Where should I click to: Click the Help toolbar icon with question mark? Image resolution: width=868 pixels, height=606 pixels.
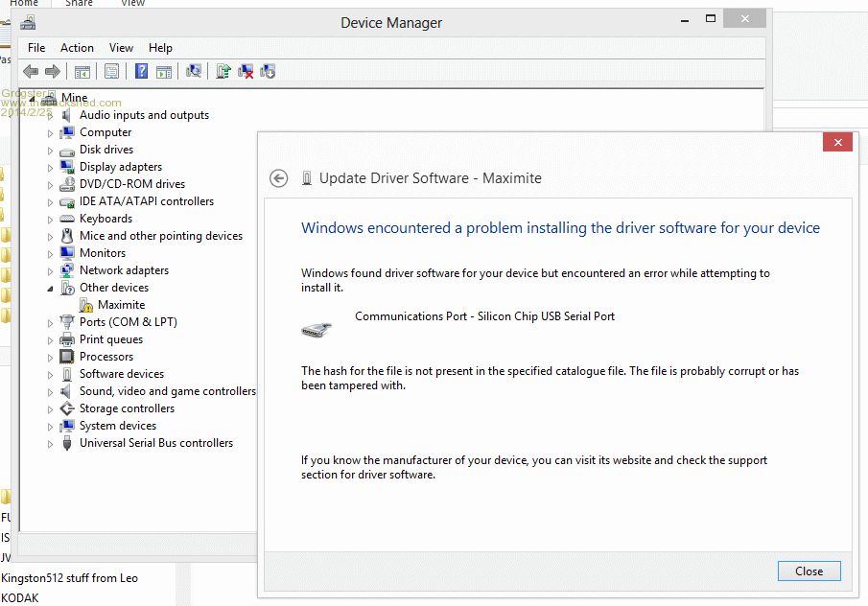(141, 71)
